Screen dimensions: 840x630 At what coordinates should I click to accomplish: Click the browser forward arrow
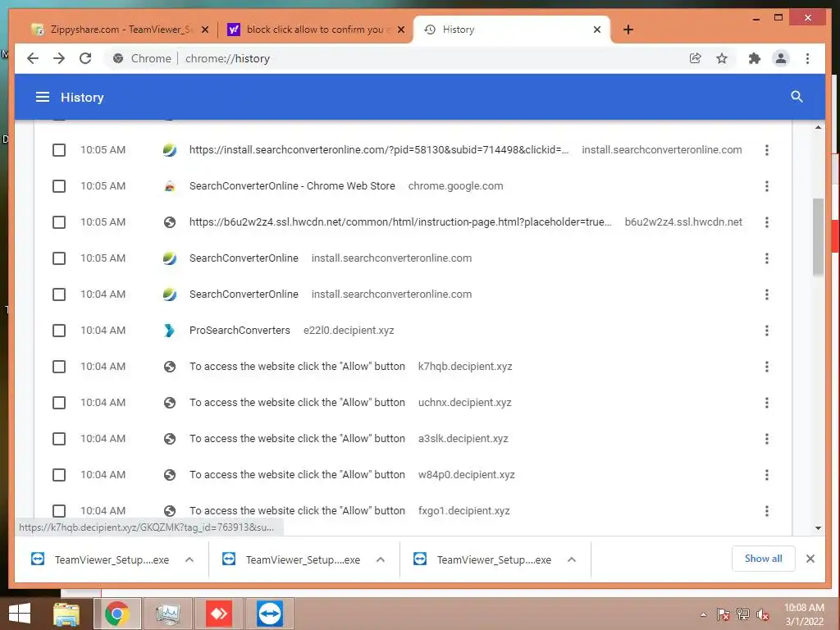tap(59, 58)
